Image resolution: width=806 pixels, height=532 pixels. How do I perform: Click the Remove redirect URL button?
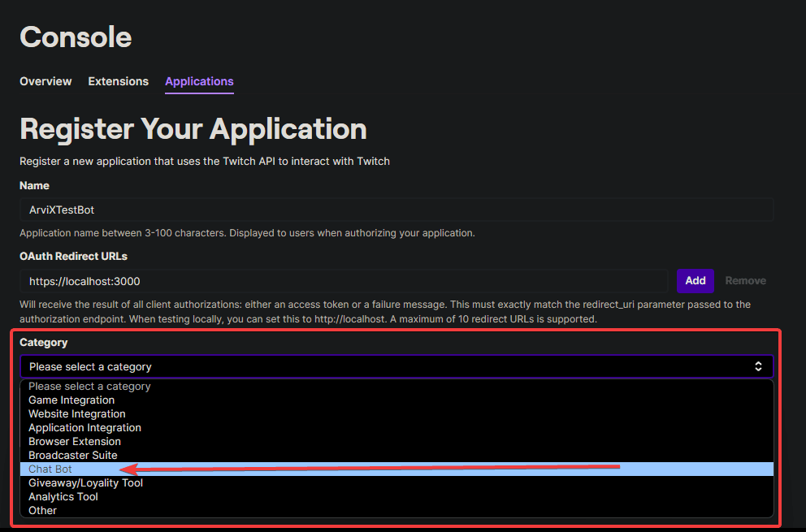745,281
